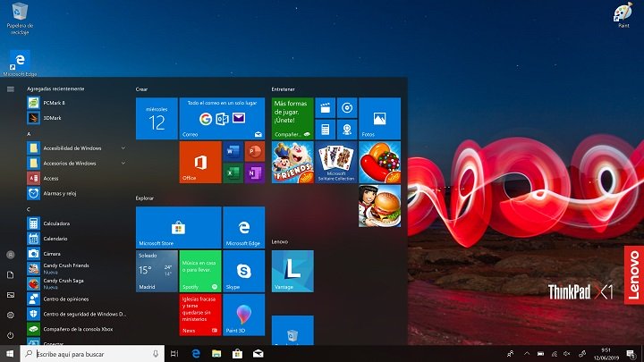The width and height of the screenshot is (644, 362).
Task: Open Edge from the taskbar
Action: click(x=196, y=353)
